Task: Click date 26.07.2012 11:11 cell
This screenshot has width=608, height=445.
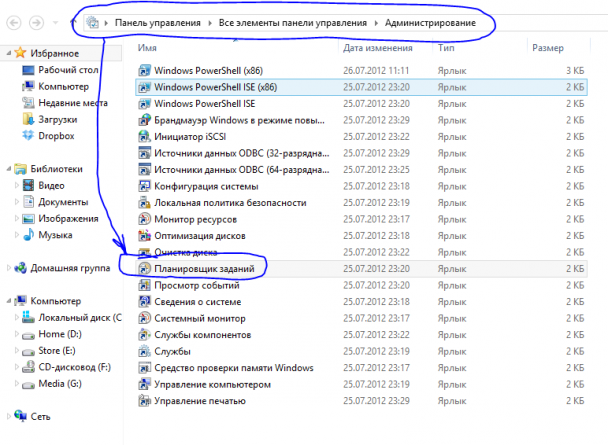Action: (376, 71)
